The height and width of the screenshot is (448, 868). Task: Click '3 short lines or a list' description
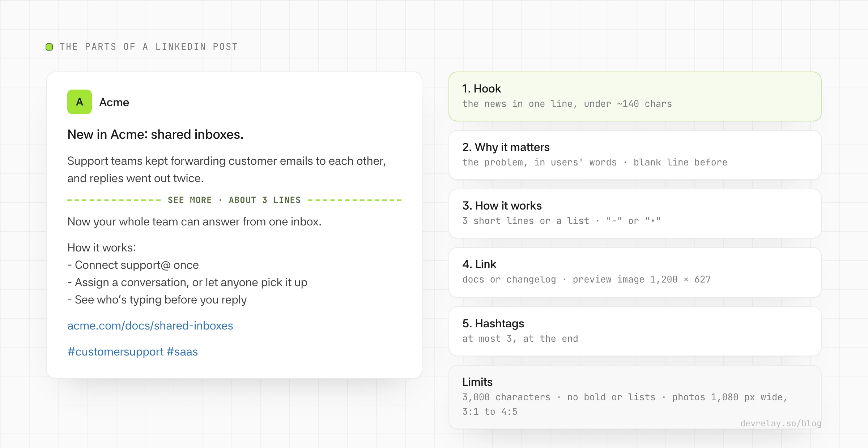(561, 221)
